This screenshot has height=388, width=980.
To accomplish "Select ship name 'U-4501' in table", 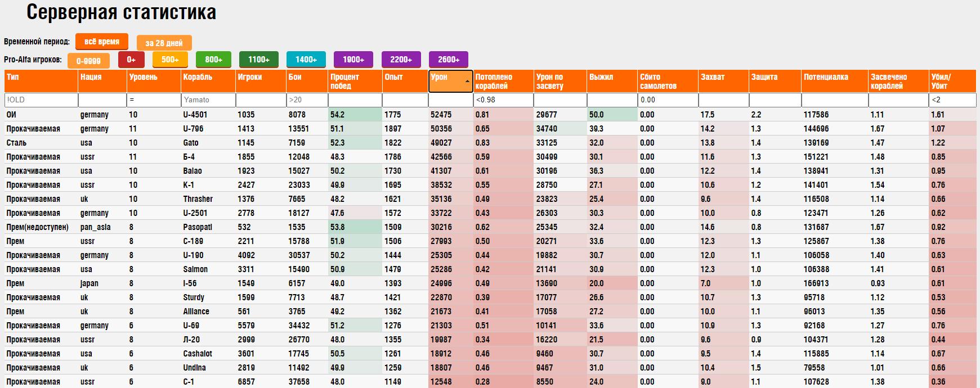I will (195, 115).
